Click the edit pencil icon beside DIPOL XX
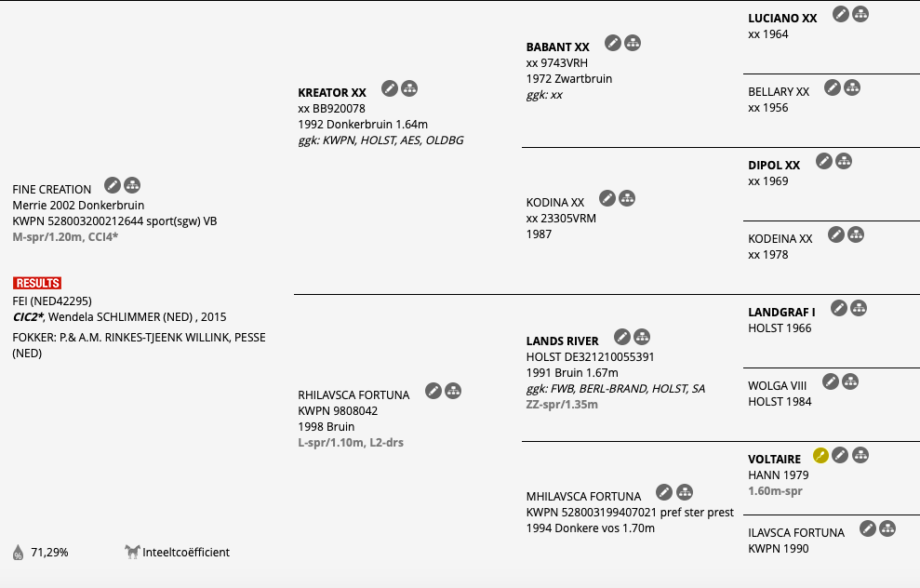 point(824,161)
